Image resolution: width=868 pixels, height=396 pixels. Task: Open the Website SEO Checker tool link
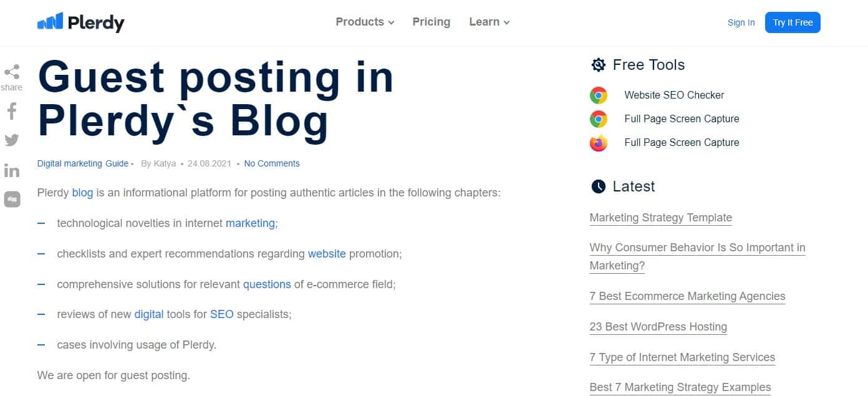coord(674,95)
